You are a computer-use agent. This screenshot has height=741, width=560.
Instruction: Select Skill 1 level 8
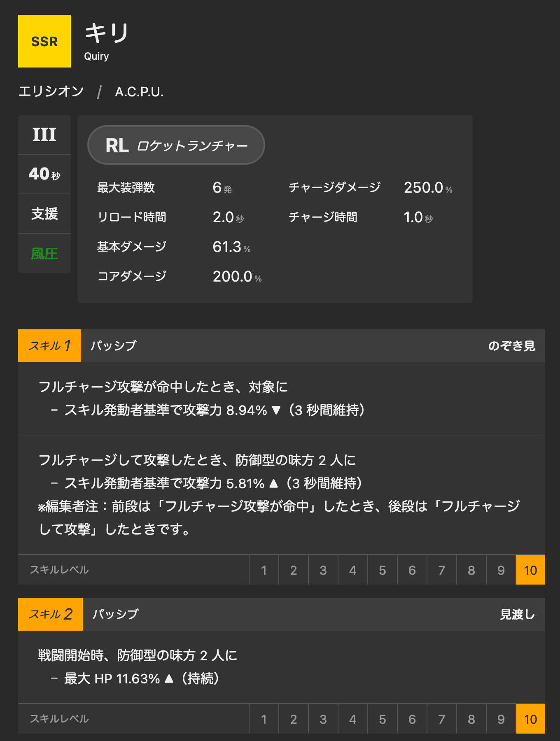click(471, 570)
